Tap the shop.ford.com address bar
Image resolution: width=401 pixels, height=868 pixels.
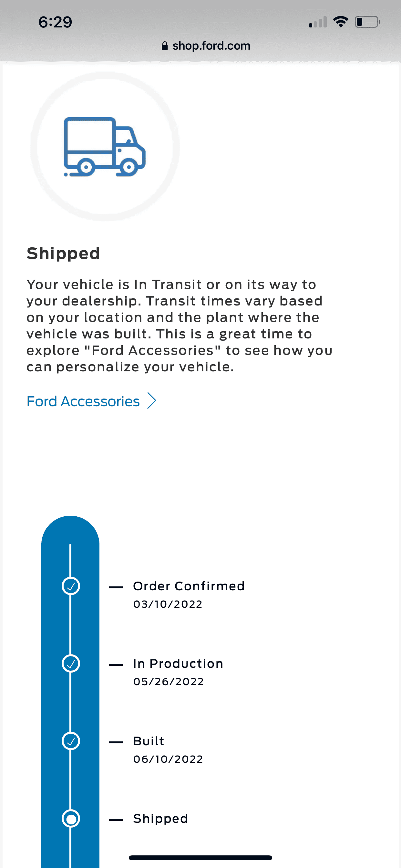point(206,46)
